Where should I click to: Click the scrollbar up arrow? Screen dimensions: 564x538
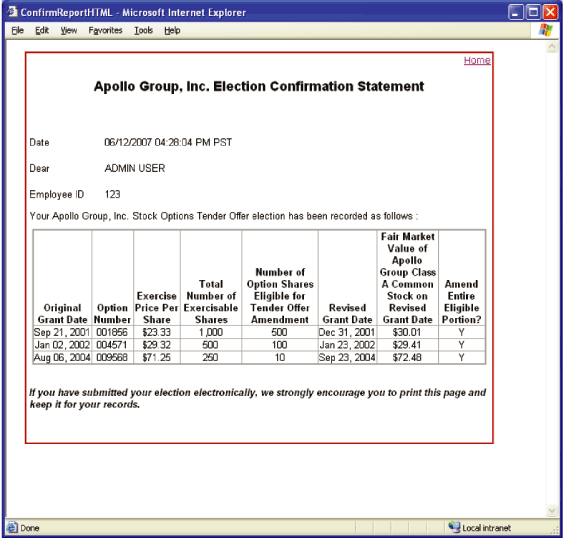click(551, 47)
